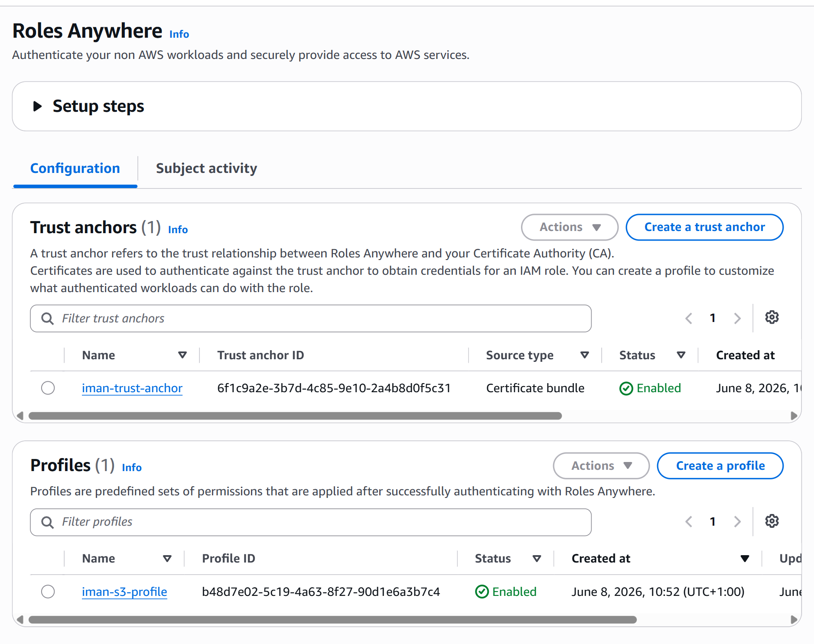Go to next trust anchors page
Image resolution: width=814 pixels, height=644 pixels.
(x=737, y=319)
